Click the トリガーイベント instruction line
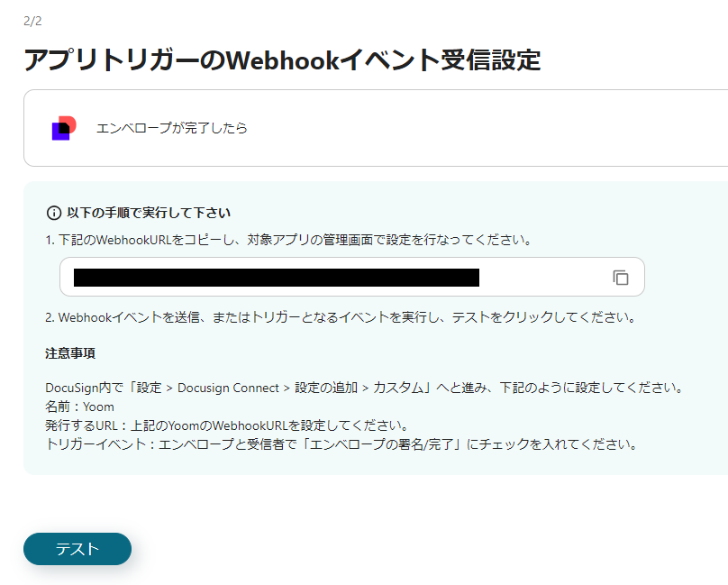This screenshot has width=728, height=585. coord(342,442)
